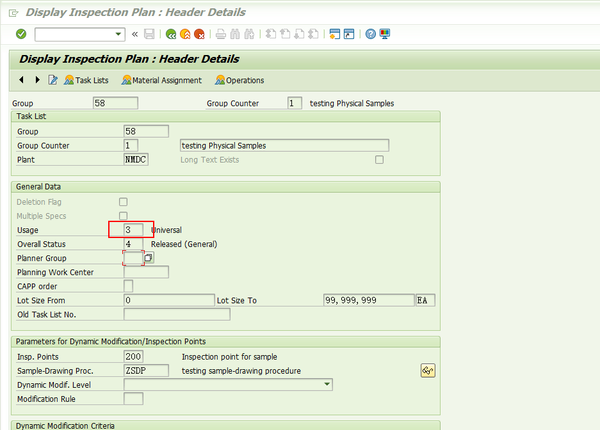
Task: Click the testing Physical Samples description field
Action: point(284,145)
